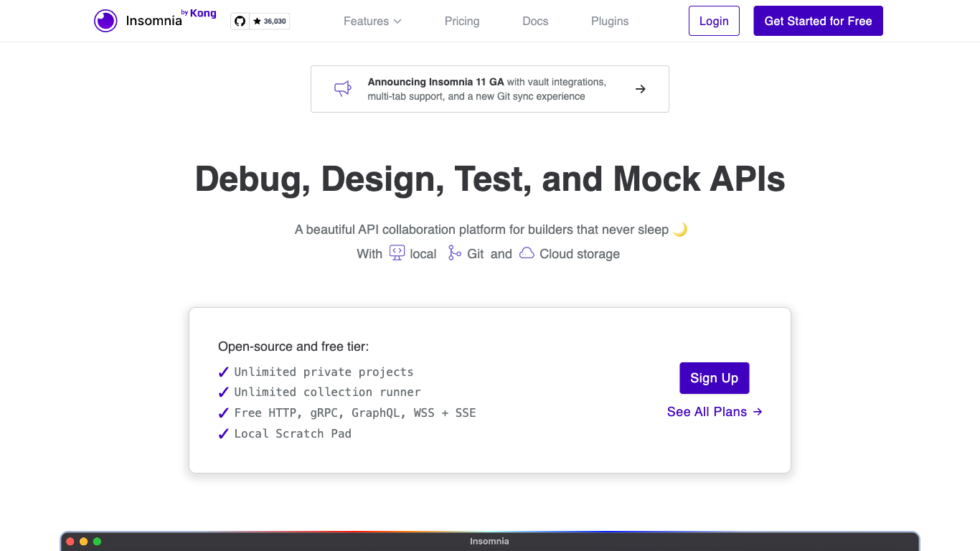Viewport: 980px width, 551px height.
Task: Click the 'local' storage label
Action: tap(423, 254)
